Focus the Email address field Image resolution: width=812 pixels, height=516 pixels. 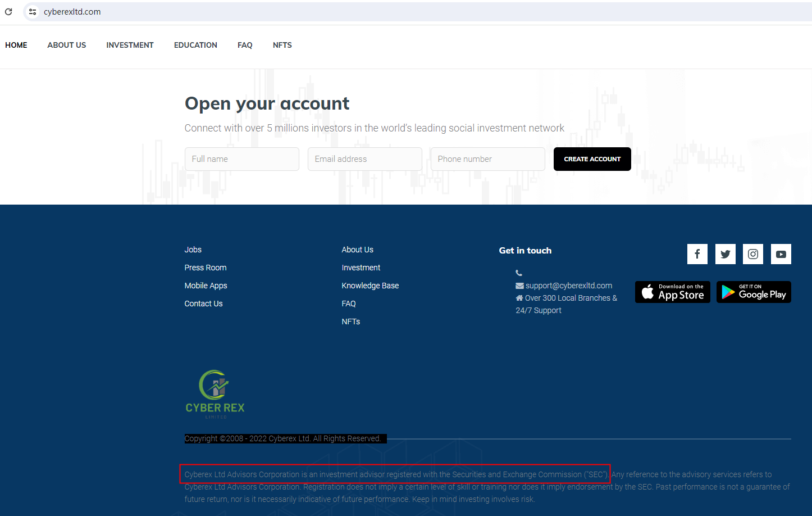(365, 159)
